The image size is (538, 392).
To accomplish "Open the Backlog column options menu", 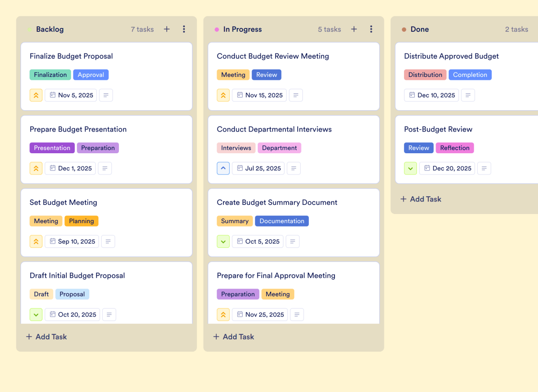I will (x=184, y=29).
